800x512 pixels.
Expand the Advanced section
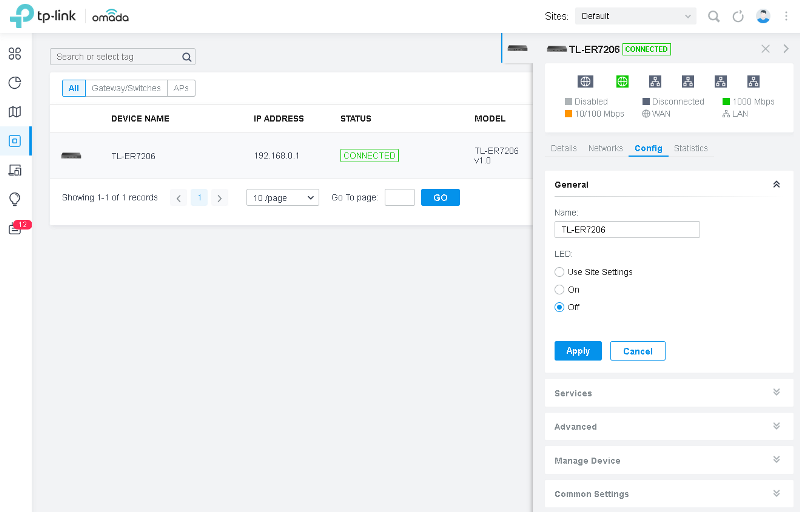669,426
